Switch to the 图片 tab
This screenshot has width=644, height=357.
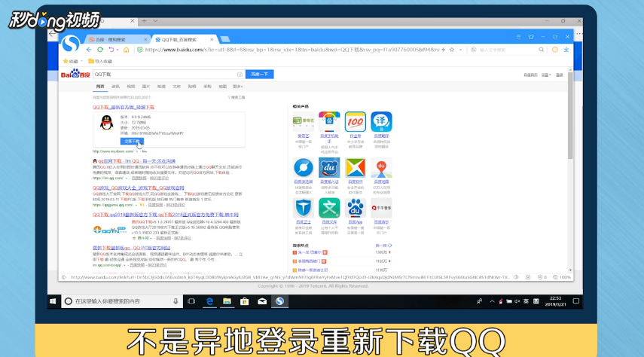point(146,87)
